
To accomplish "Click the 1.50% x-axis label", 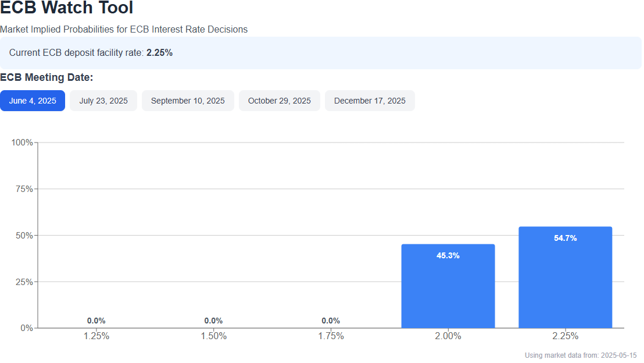I will [213, 336].
